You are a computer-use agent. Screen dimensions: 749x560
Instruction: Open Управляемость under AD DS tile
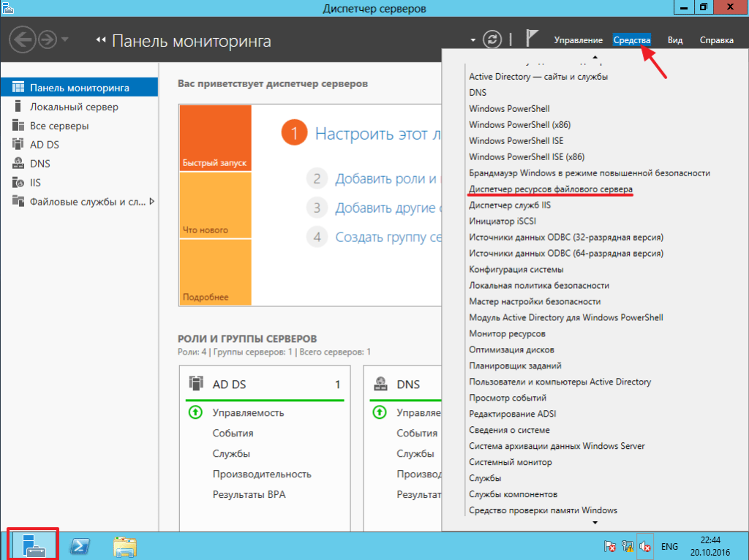tap(248, 413)
